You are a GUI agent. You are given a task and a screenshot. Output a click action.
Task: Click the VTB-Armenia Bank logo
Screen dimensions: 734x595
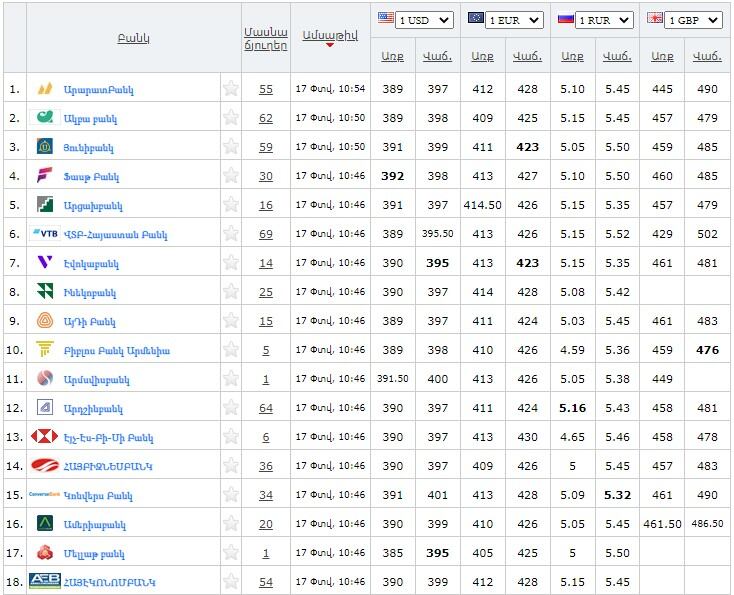coord(45,234)
